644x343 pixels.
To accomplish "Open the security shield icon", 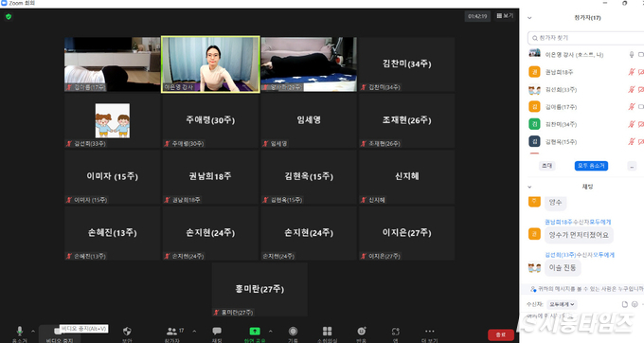I will 127,331.
